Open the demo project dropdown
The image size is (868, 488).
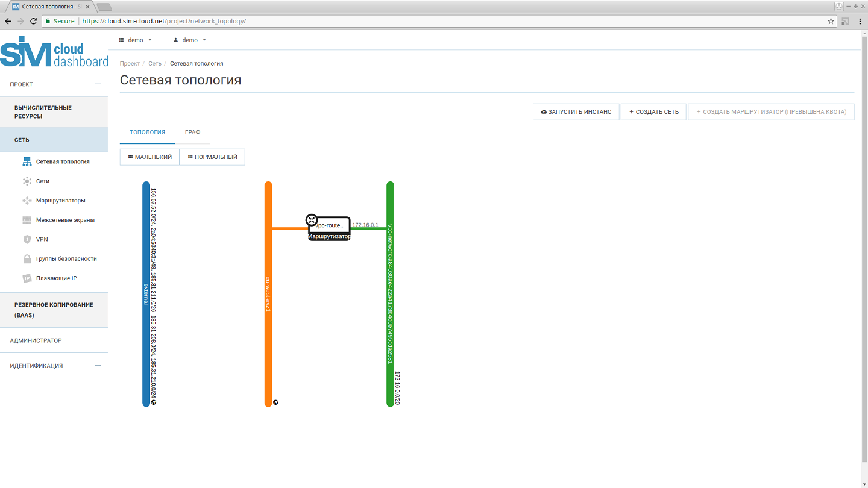tap(136, 40)
